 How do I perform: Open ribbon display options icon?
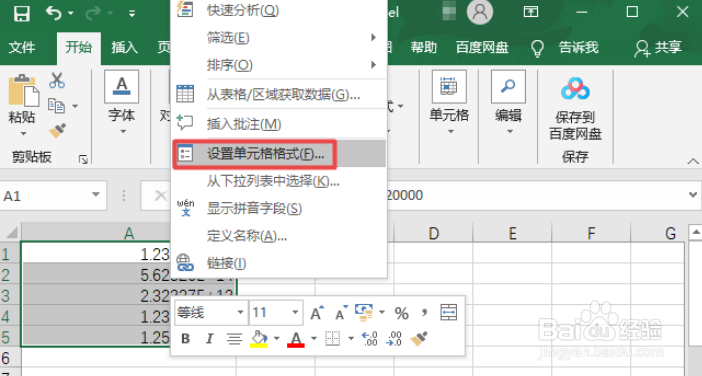(x=531, y=12)
